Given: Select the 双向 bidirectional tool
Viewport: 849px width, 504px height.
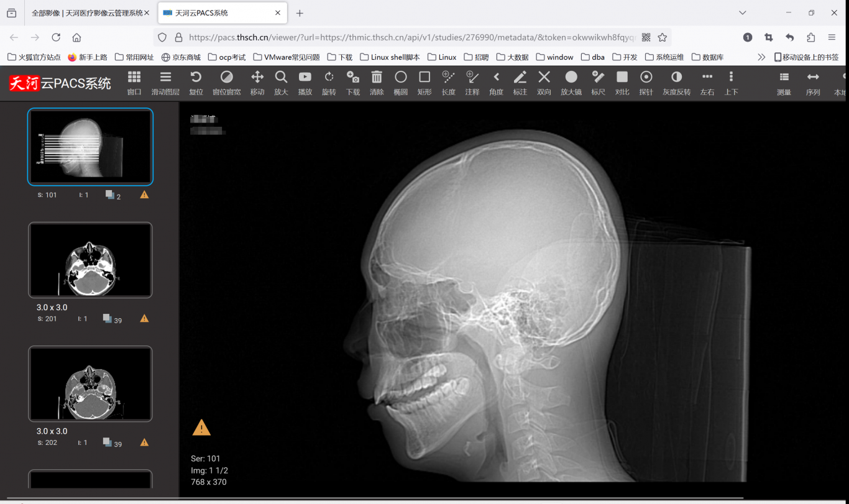Looking at the screenshot, I should pyautogui.click(x=544, y=83).
